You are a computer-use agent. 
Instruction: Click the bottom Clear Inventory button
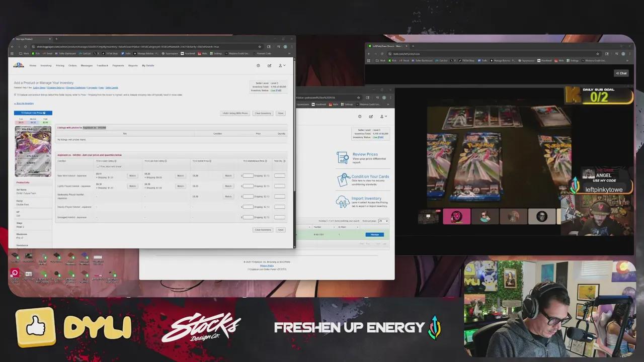[263, 230]
